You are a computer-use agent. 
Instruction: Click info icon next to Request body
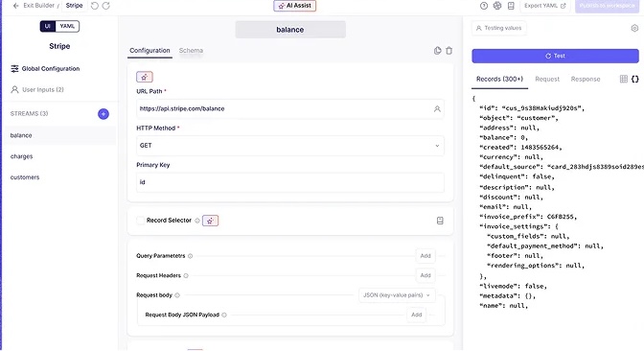[x=177, y=295]
